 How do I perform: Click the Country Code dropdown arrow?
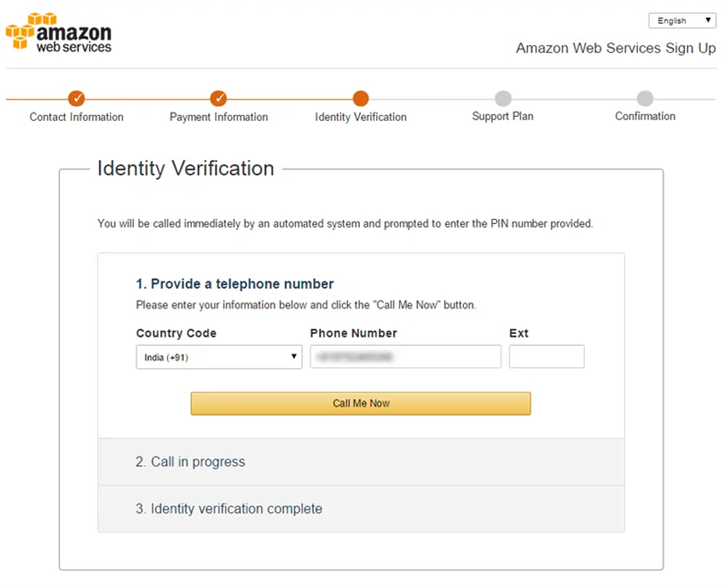294,356
